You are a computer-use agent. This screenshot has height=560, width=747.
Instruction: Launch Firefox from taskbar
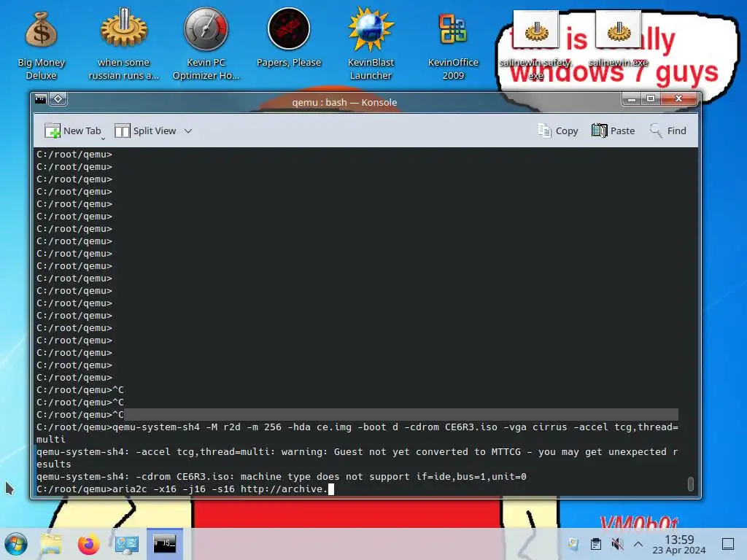[x=88, y=544]
